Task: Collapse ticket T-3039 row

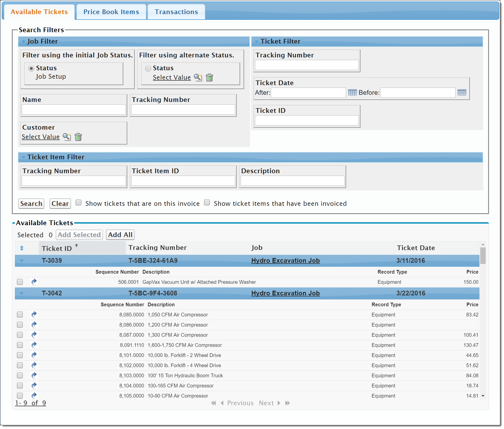Action: pyautogui.click(x=22, y=261)
